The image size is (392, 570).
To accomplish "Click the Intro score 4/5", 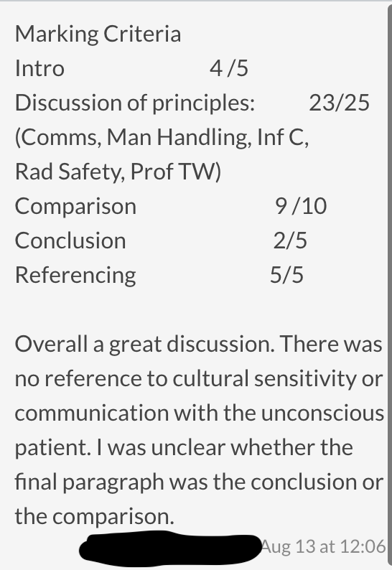I will click(x=229, y=68).
